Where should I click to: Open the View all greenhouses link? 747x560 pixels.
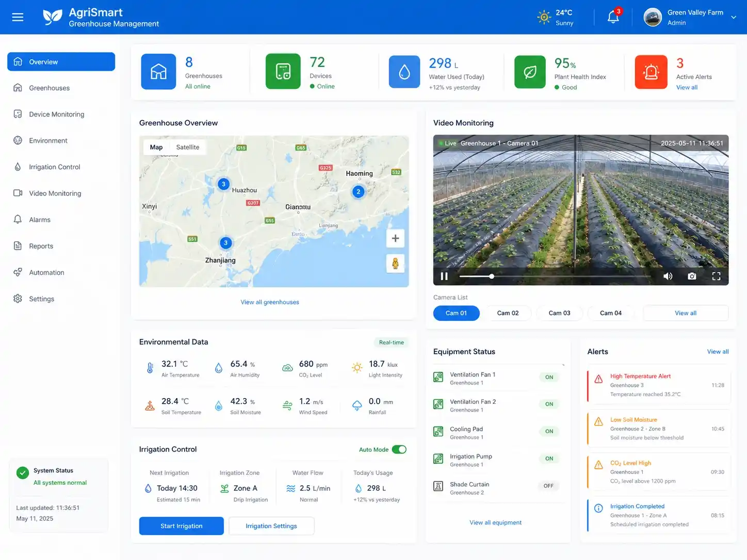point(270,302)
